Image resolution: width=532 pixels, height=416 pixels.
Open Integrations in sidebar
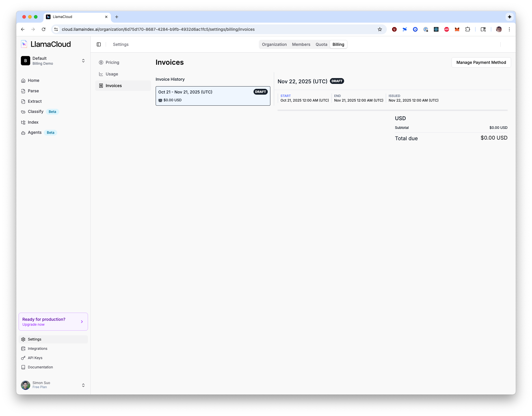(x=37, y=349)
